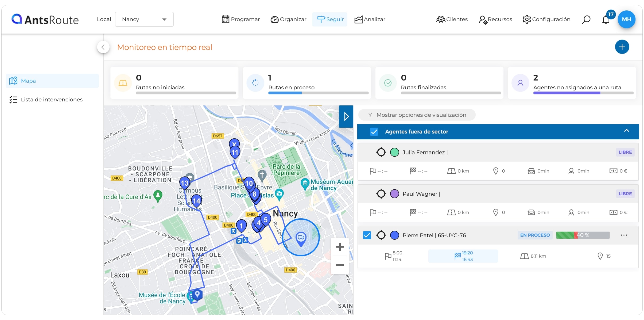Click map stop marker 11
This screenshot has width=644, height=320.
click(235, 153)
